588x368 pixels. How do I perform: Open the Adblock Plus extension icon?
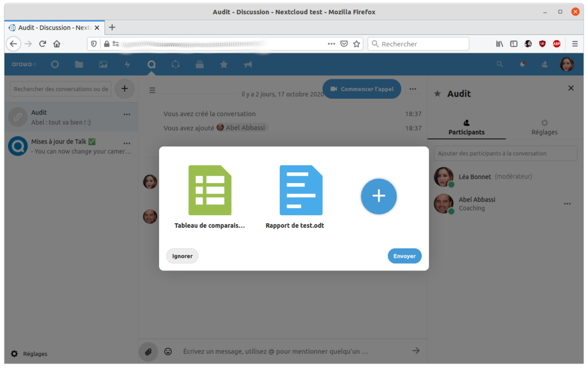click(x=556, y=44)
